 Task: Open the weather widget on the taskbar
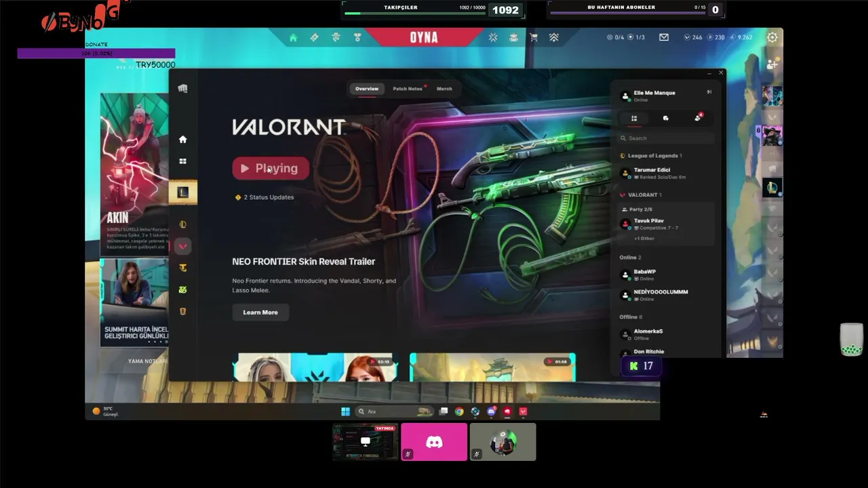coord(106,411)
